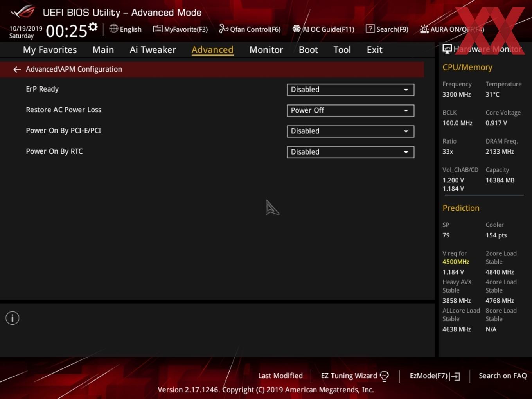Image resolution: width=532 pixels, height=399 pixels.
Task: Click the Power On By PCI-E/PCI label
Action: pos(63,131)
